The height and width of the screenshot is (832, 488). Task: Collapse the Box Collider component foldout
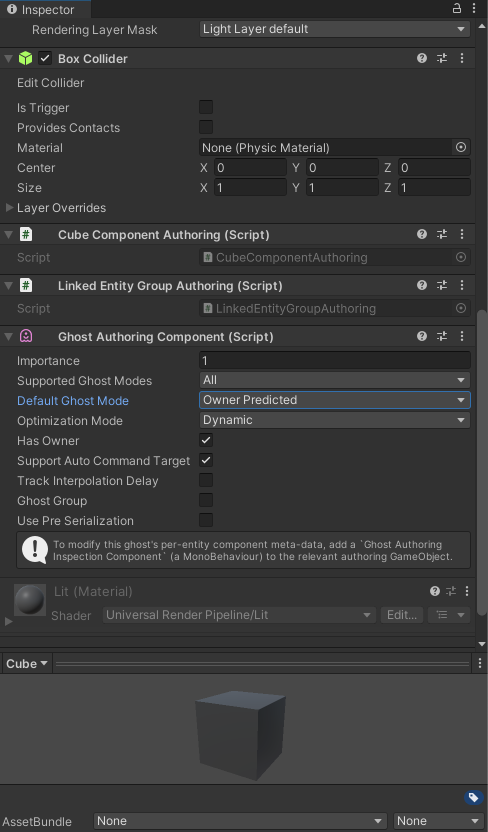pyautogui.click(x=8, y=58)
